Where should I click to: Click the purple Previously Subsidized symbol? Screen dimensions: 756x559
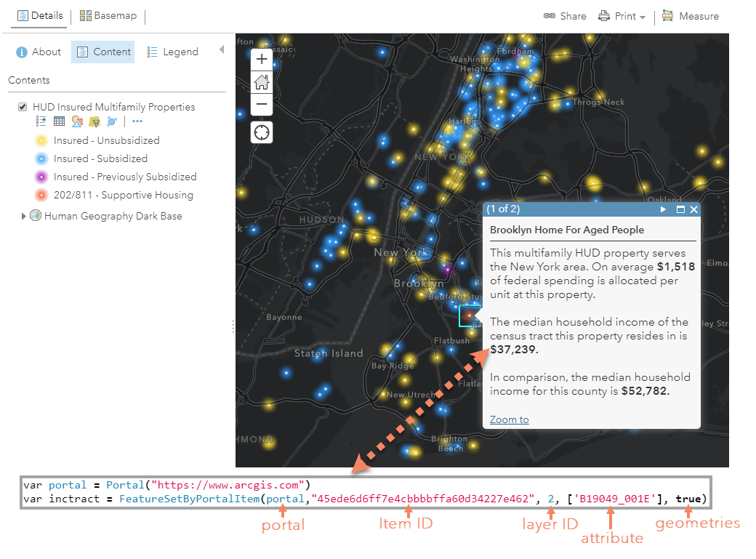tap(41, 177)
